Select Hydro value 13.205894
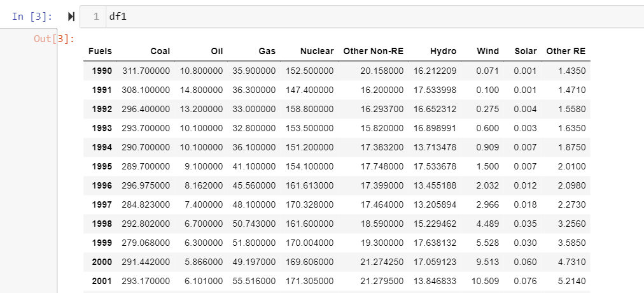This screenshot has height=293, width=644. [x=435, y=204]
